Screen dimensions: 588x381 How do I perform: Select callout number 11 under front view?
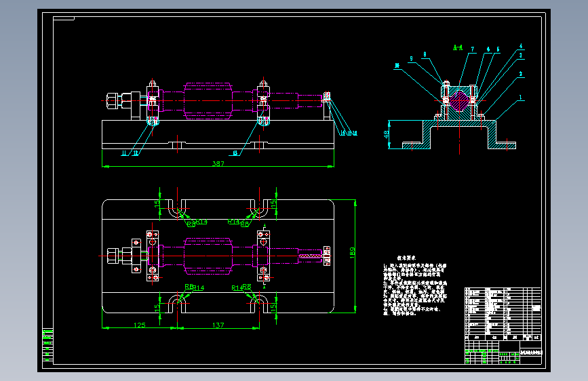[124, 153]
